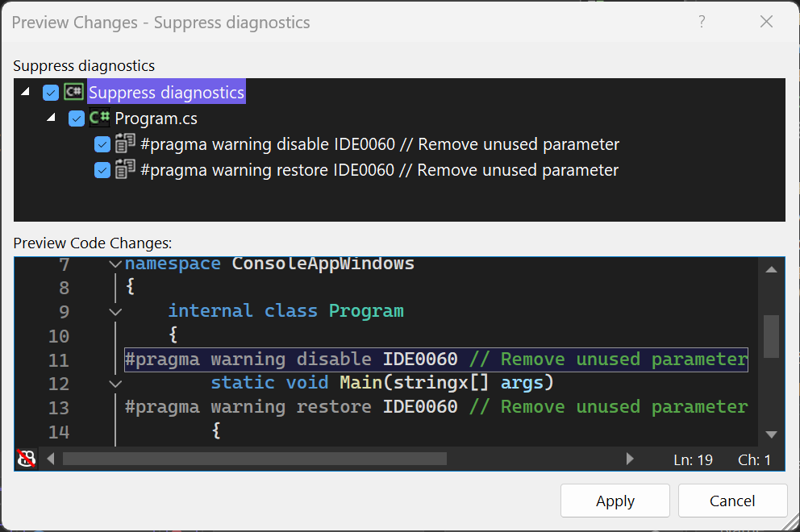Click code line 11 pragma warning disable
The image size is (800, 532).
coord(436,360)
